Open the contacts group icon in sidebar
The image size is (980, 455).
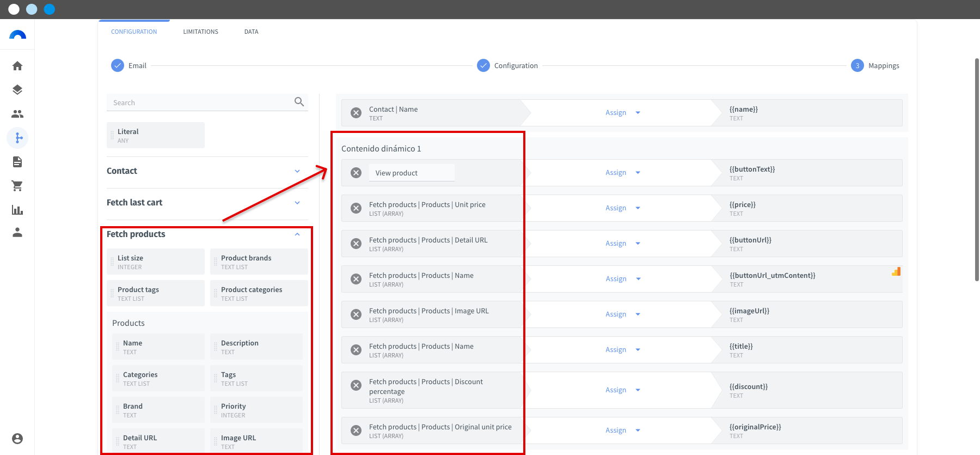(17, 114)
